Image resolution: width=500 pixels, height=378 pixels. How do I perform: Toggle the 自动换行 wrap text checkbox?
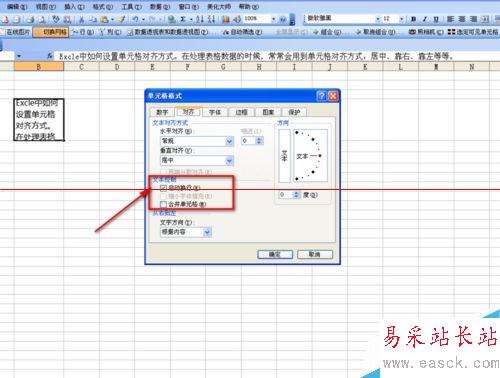pos(163,188)
